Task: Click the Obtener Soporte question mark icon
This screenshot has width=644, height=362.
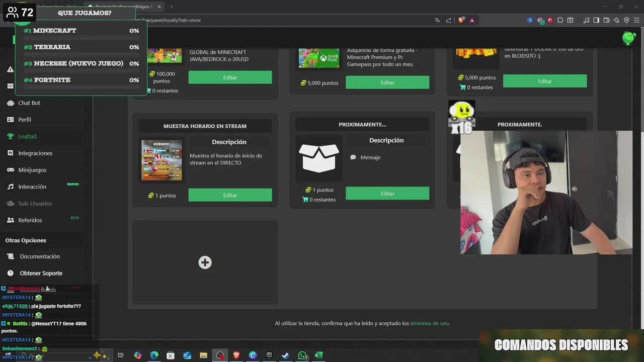Action: point(10,273)
